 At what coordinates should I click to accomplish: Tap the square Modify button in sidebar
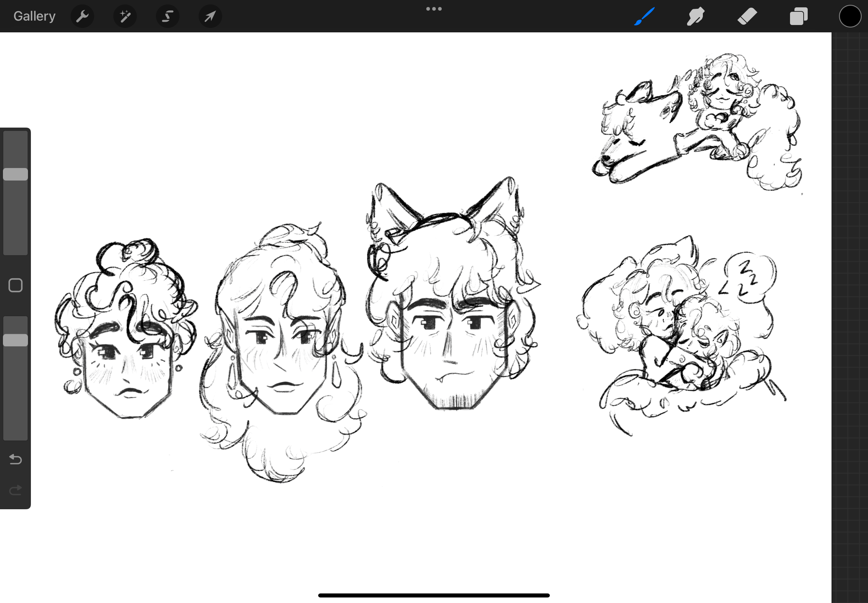(x=15, y=285)
